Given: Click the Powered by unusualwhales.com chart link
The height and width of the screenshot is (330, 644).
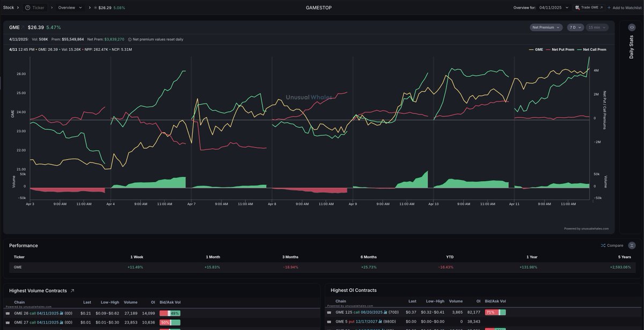Looking at the screenshot, I should coord(586,228).
